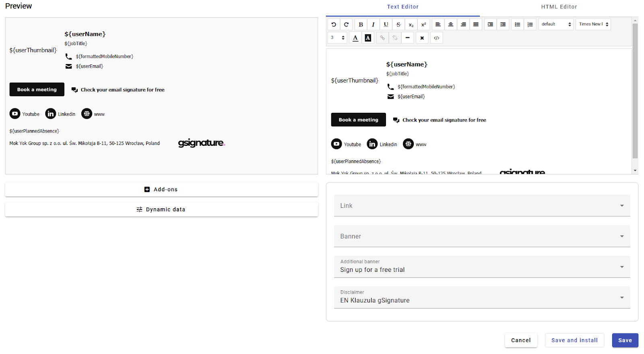Click the blue Save button
The height and width of the screenshot is (354, 644).
pos(625,340)
